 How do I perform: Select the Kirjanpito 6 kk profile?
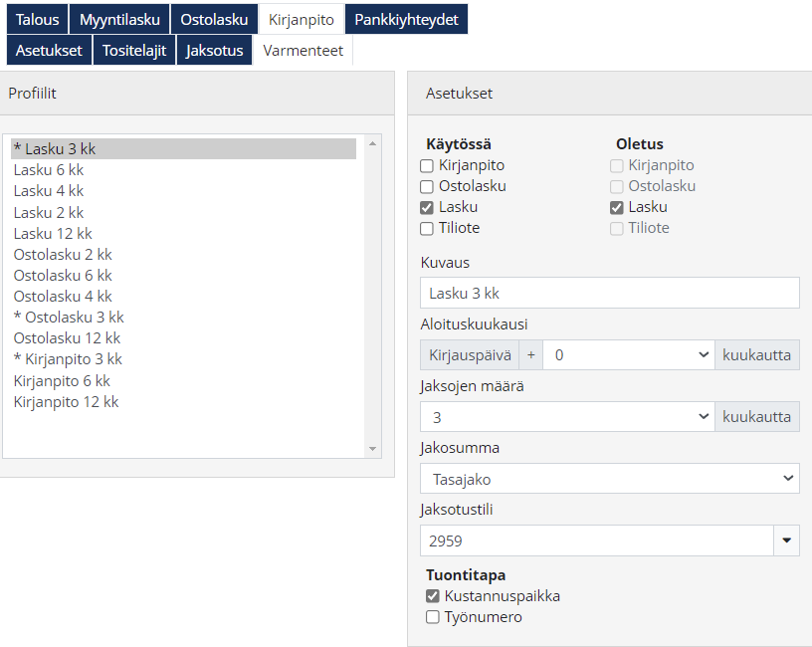pos(62,380)
